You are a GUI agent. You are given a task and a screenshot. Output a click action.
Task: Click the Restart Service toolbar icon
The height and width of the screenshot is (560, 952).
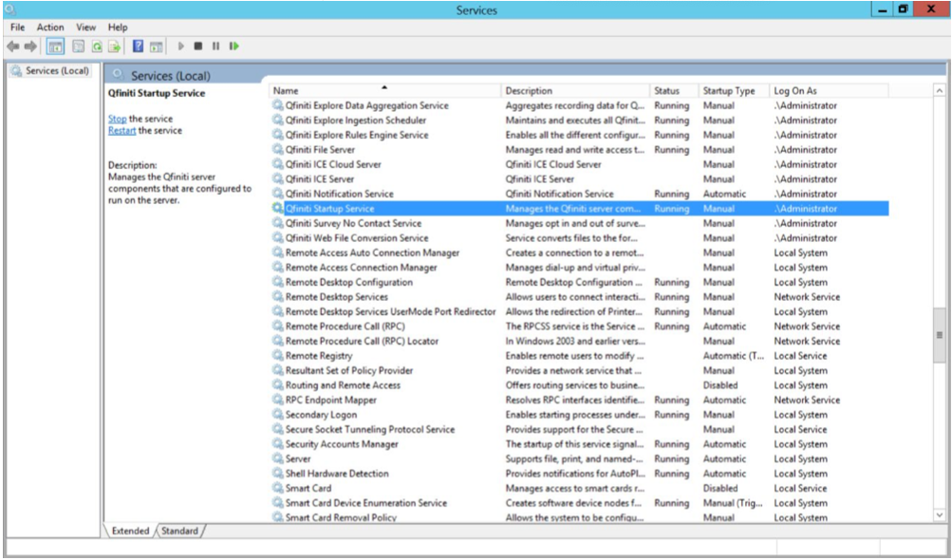pos(233,46)
